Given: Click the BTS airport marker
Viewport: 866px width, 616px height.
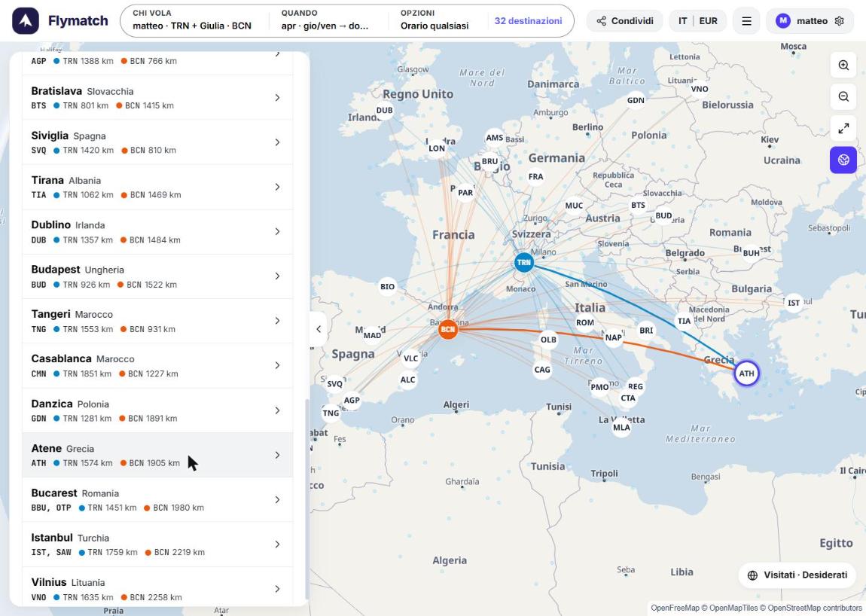Looking at the screenshot, I should tap(639, 205).
